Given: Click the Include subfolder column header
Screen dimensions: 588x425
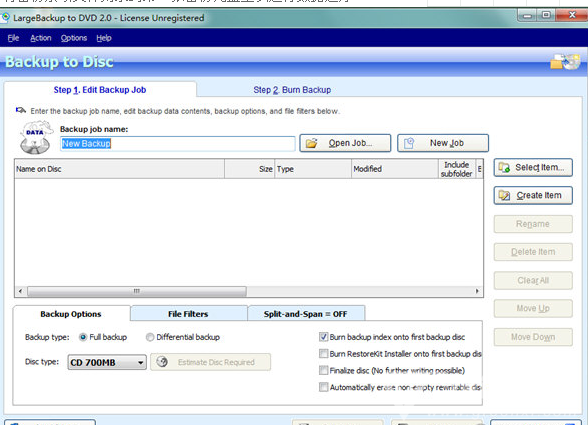Looking at the screenshot, I should click(457, 169).
